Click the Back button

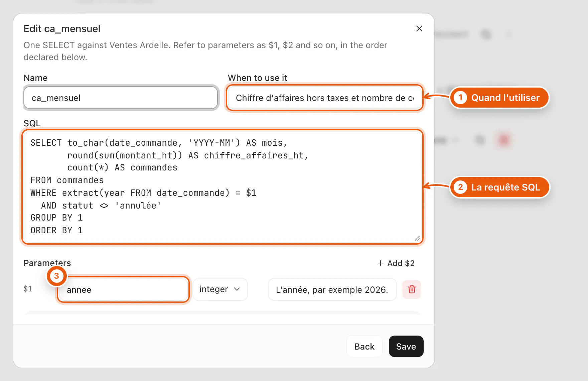364,347
